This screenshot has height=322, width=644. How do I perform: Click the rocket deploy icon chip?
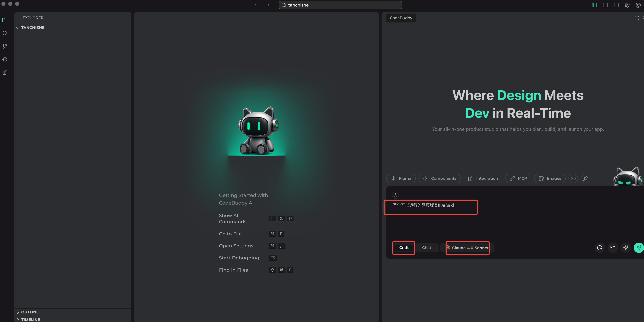(x=585, y=178)
